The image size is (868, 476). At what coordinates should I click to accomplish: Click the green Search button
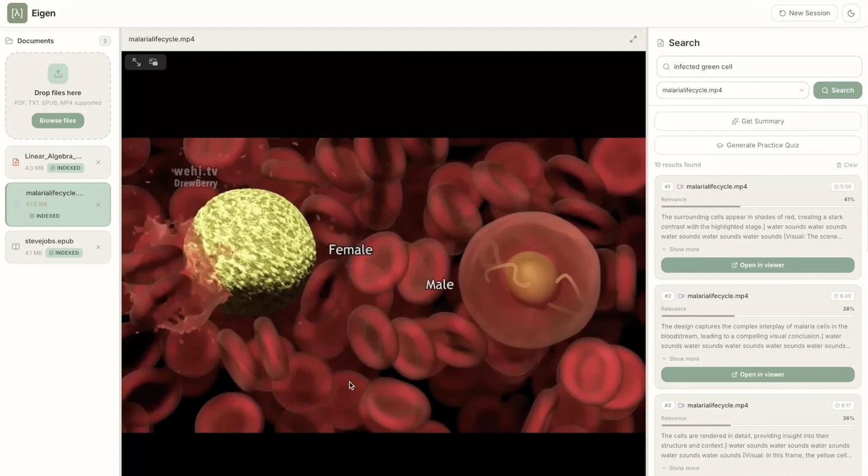point(838,90)
